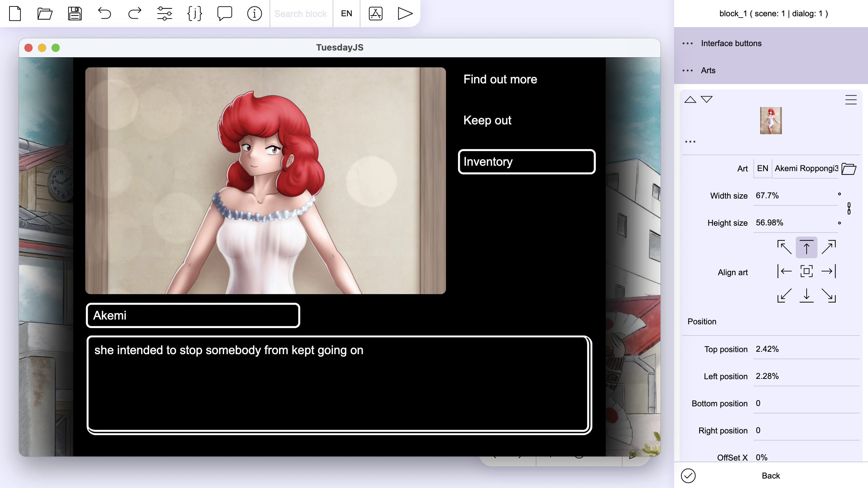868x488 pixels.
Task: Align art to top right
Action: click(x=829, y=247)
